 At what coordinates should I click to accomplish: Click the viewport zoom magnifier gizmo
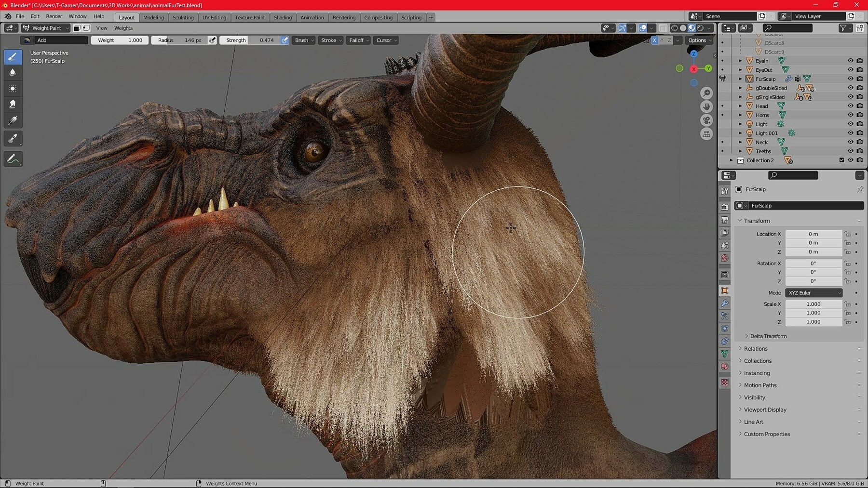(706, 93)
